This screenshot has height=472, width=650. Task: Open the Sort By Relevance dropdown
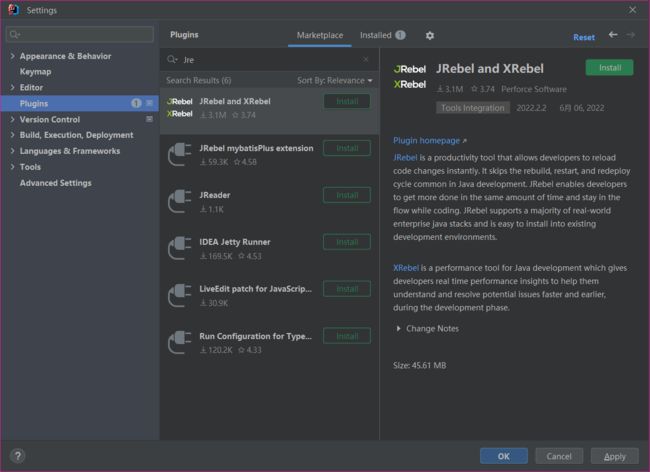click(x=335, y=80)
